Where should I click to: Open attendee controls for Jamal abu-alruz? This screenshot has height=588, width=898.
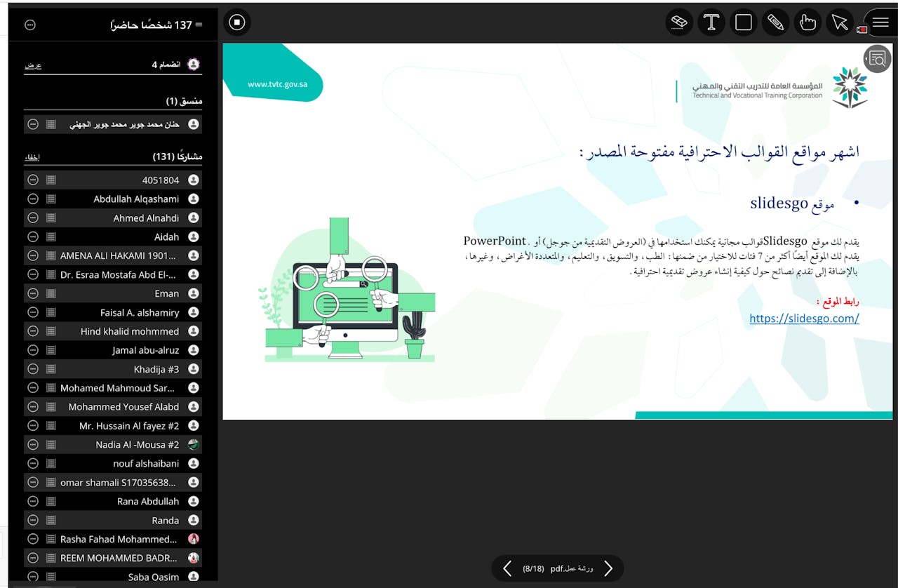click(x=32, y=350)
